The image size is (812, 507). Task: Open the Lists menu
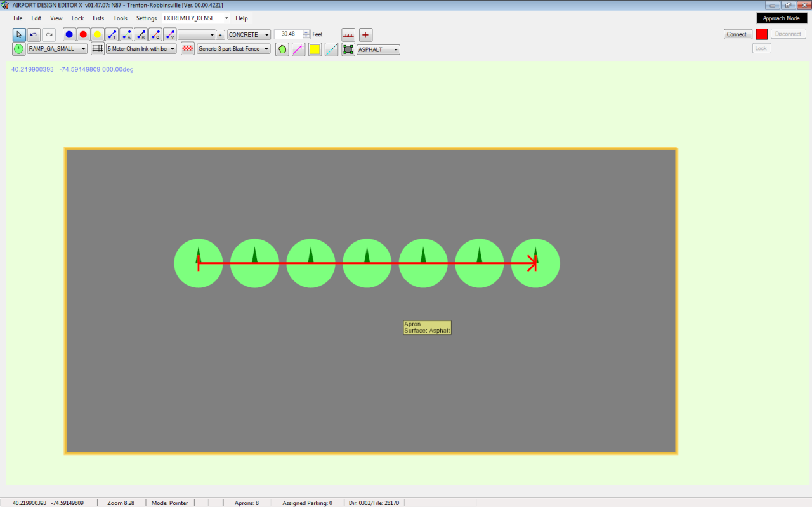coord(98,18)
